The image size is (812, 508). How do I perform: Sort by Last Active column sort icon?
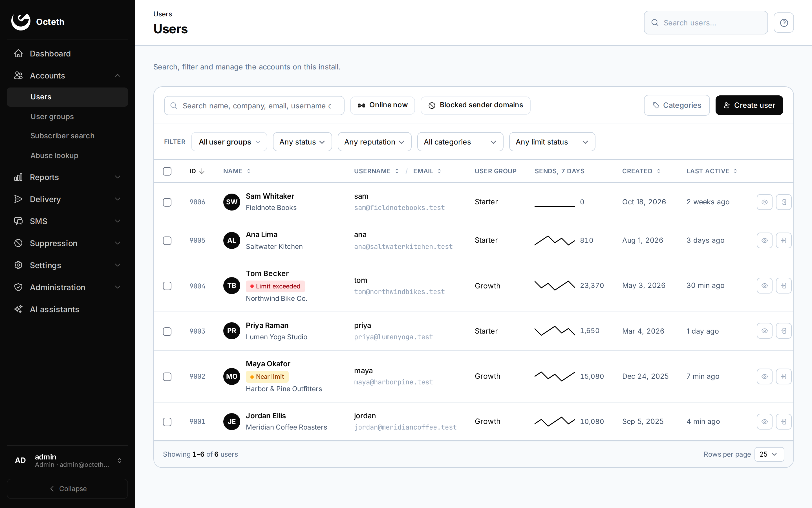pyautogui.click(x=735, y=171)
